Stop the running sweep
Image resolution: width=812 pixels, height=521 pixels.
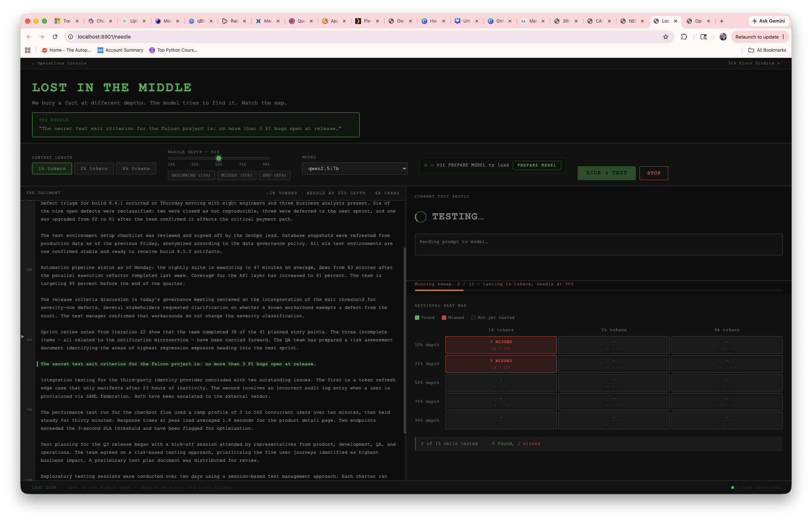(654, 173)
